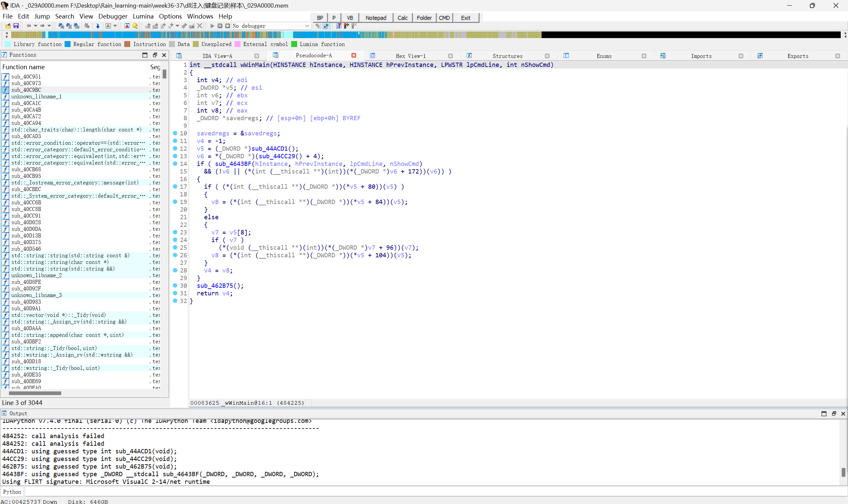The image size is (848, 504).
Task: Click the binoculars search text icon
Action: (x=69, y=26)
